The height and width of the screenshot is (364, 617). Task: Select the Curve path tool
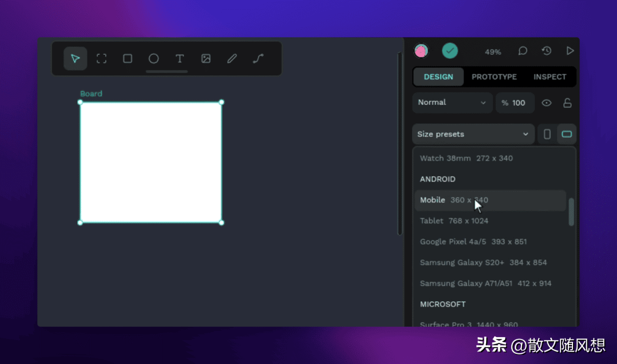tap(258, 59)
